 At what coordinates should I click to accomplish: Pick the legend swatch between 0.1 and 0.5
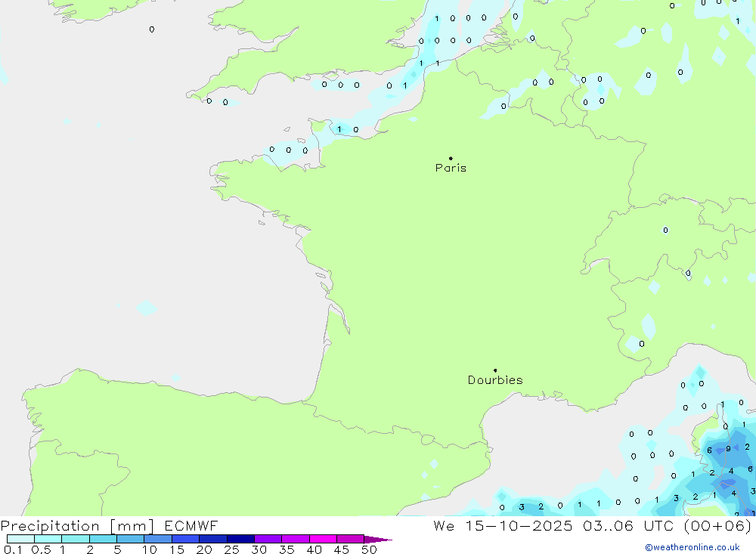coord(20,539)
